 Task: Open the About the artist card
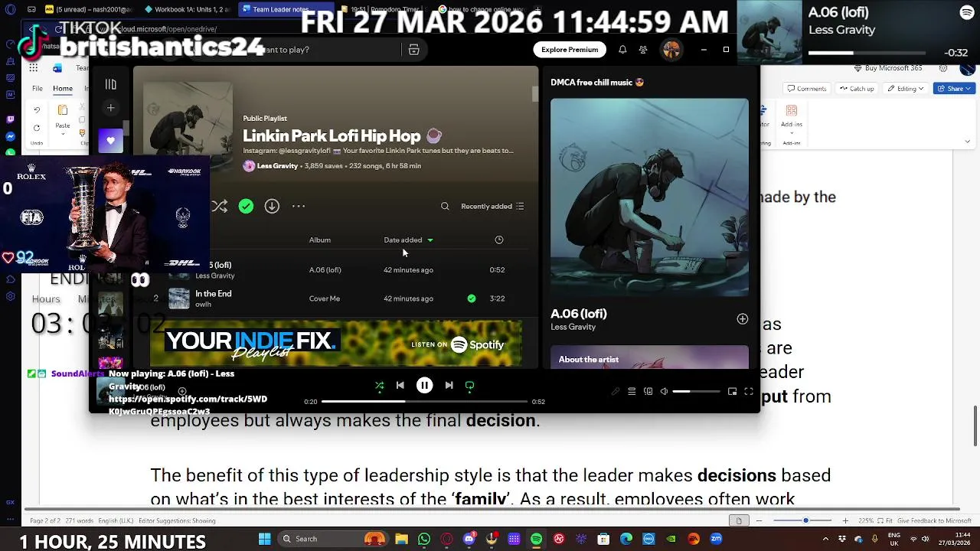click(649, 357)
